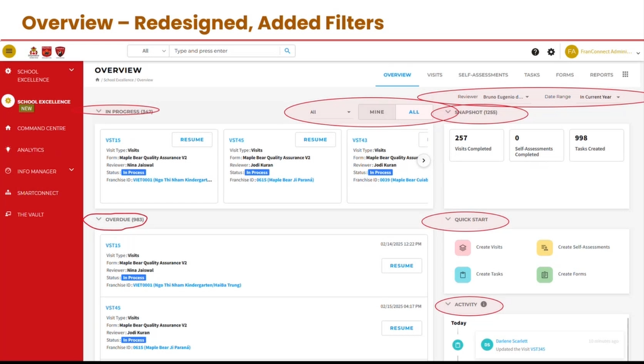The height and width of the screenshot is (364, 644).
Task: Click the Create Forms icon
Action: (544, 275)
